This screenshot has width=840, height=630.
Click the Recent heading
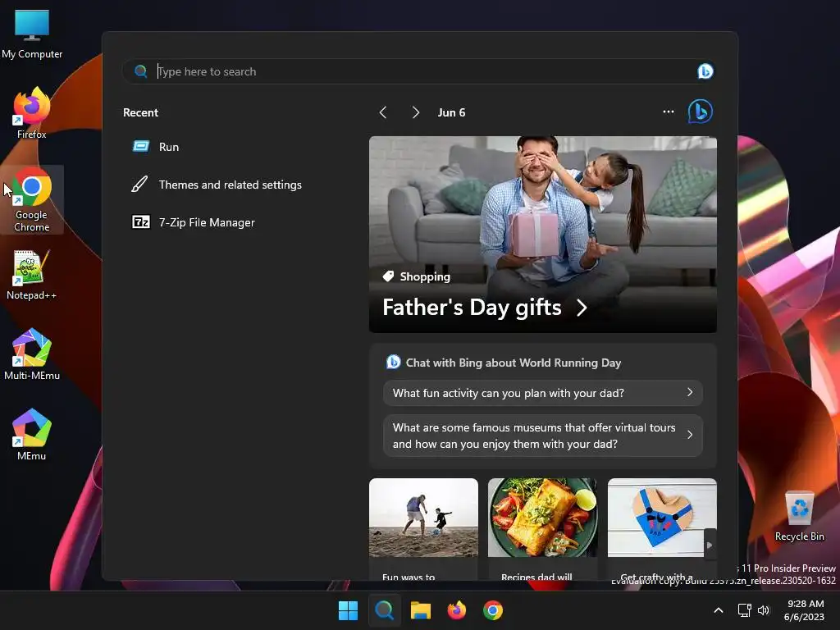click(140, 112)
